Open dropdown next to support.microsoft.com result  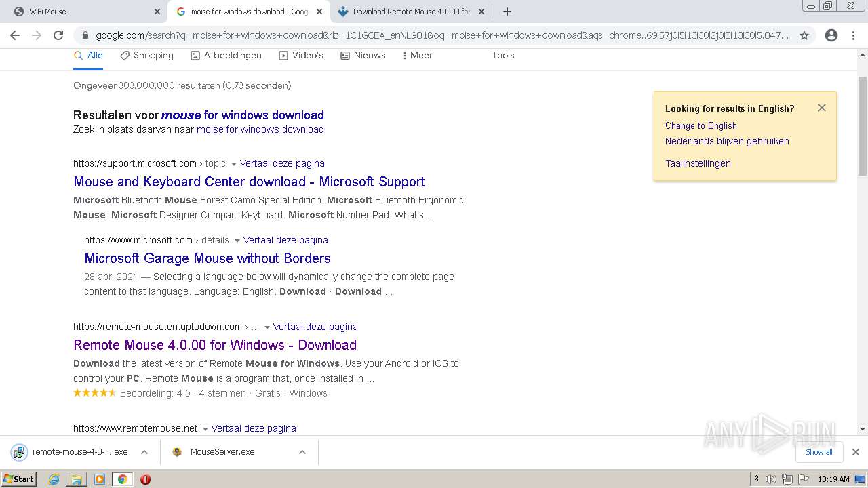(234, 164)
